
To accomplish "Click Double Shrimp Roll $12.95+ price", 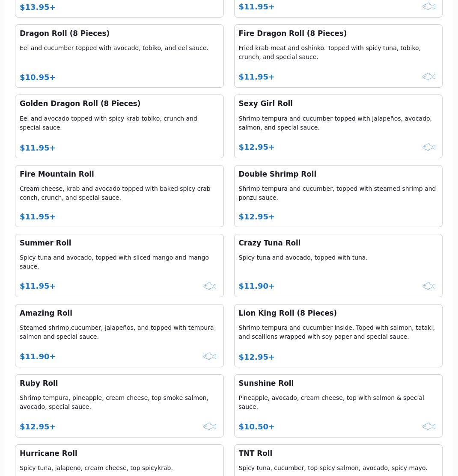I will click(x=256, y=217).
